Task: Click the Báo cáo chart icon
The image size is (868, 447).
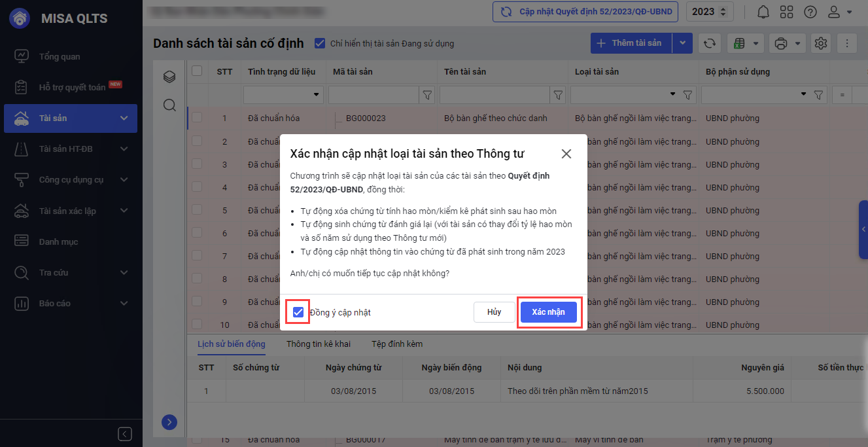Action: point(22,303)
